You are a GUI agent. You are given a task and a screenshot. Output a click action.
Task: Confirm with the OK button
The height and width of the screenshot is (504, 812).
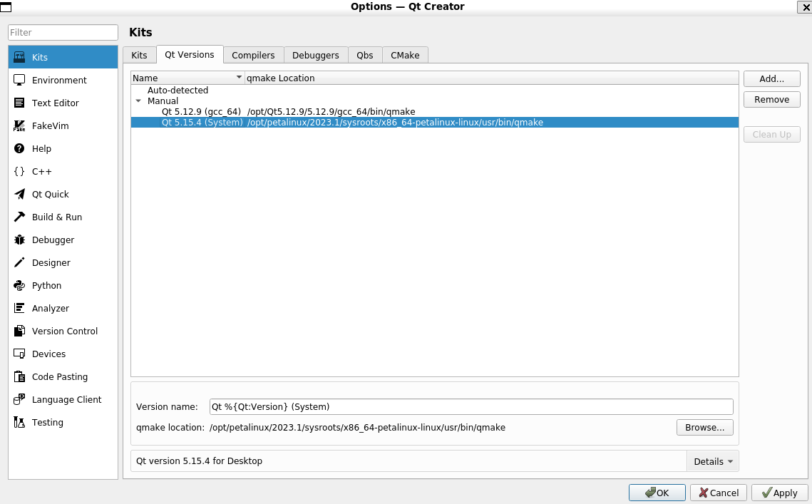pos(657,493)
